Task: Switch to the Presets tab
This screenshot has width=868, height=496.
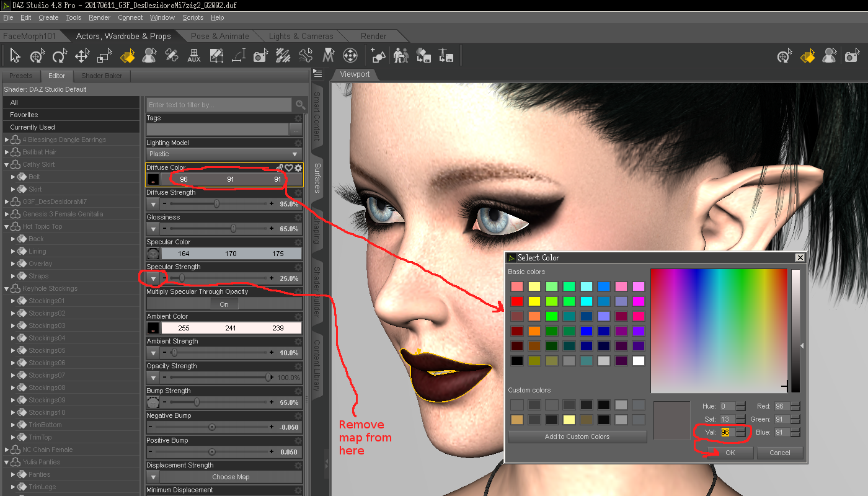Action: pyautogui.click(x=21, y=76)
